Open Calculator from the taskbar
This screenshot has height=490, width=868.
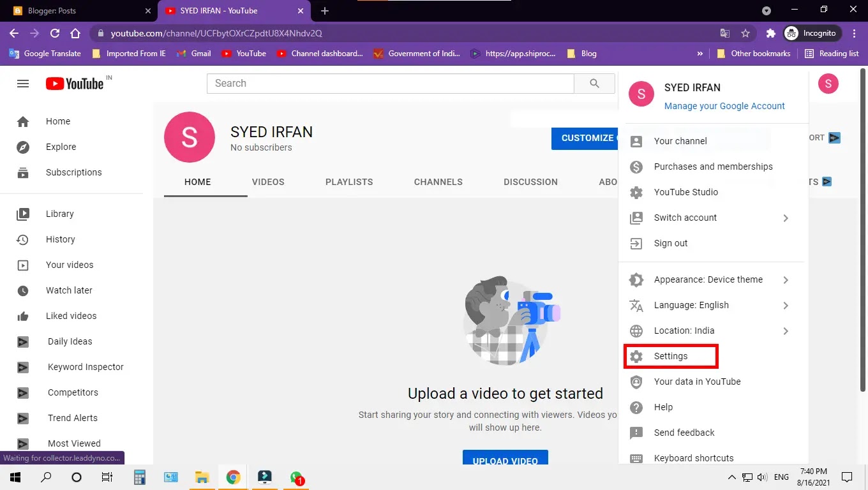[140, 477]
